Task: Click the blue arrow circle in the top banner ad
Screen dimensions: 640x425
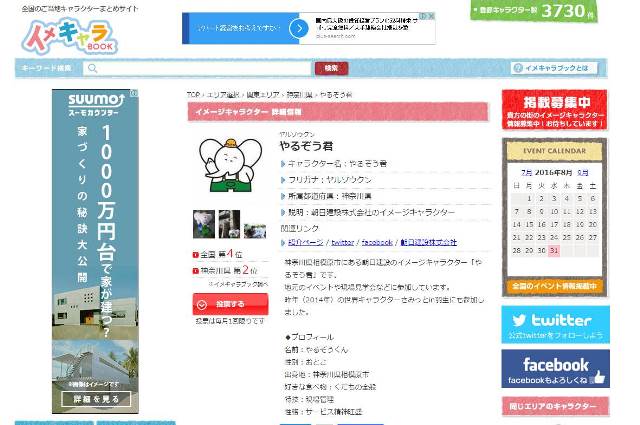Action: point(299,28)
